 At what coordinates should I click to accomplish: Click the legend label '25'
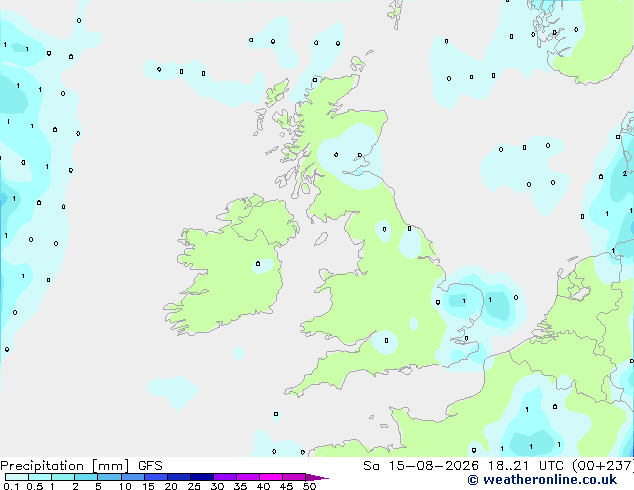[194, 486]
